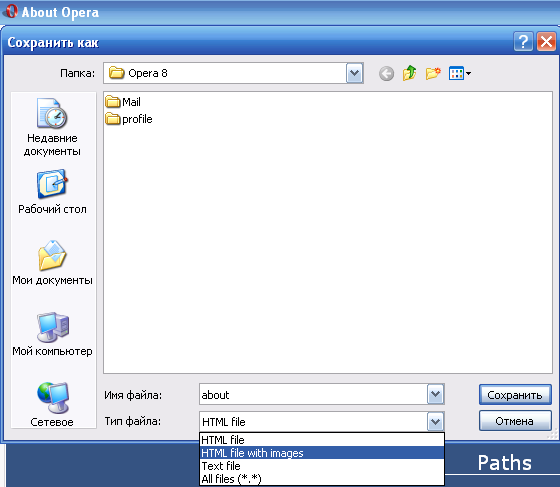Select the Mail folder
The image size is (560, 487).
[123, 102]
